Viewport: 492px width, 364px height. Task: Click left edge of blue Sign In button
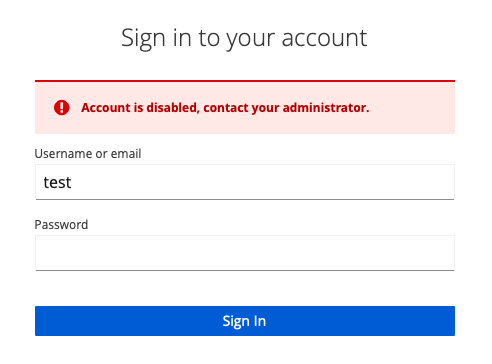(40, 321)
